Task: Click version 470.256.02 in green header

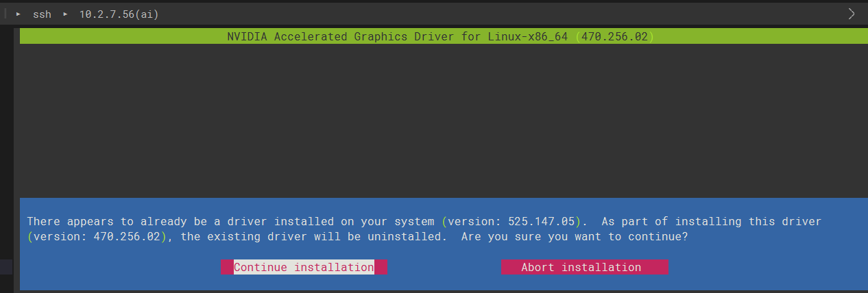Action: point(614,37)
